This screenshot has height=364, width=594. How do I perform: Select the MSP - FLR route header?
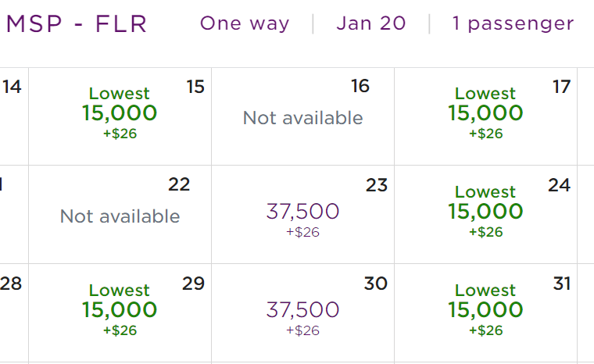click(x=77, y=24)
